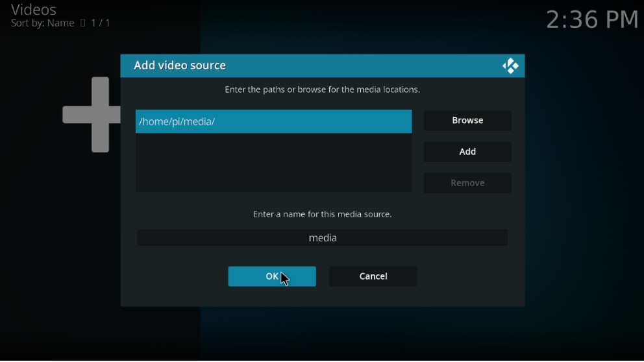Click the Remove path button
Viewport: 644px width, 362px height.
coord(467,183)
